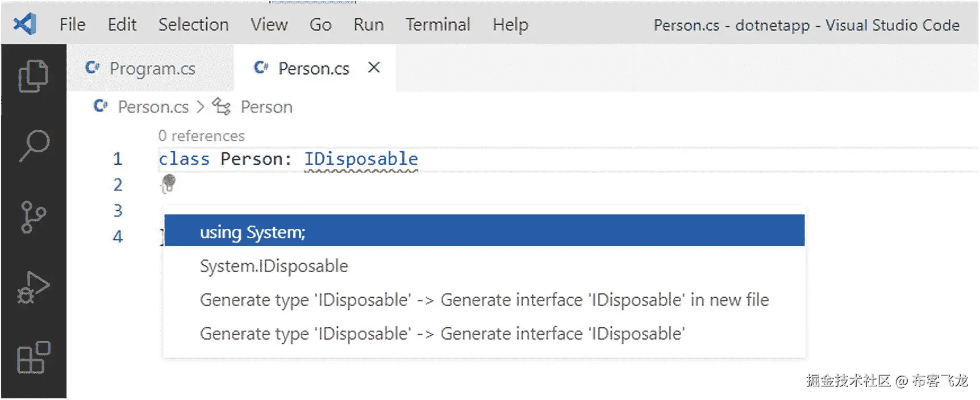The width and height of the screenshot is (980, 400).
Task: Open the Terminal menu
Action: tap(437, 24)
